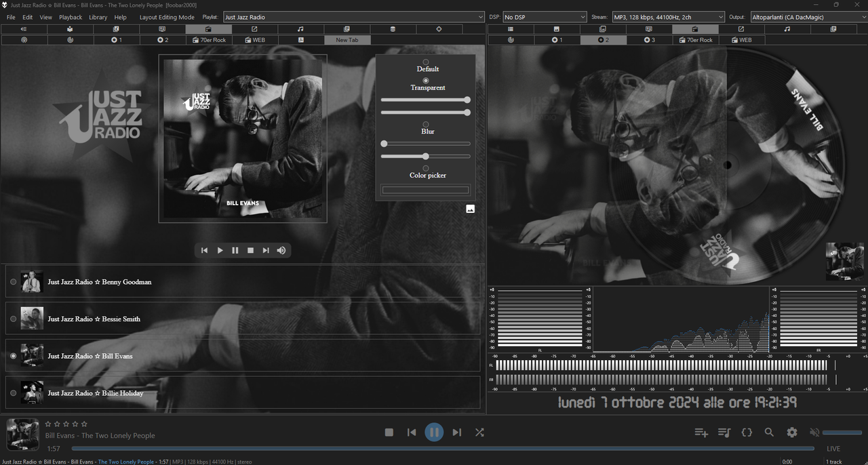This screenshot has height=465, width=868.
Task: Switch to the PDF icon tab
Action: 300,40
